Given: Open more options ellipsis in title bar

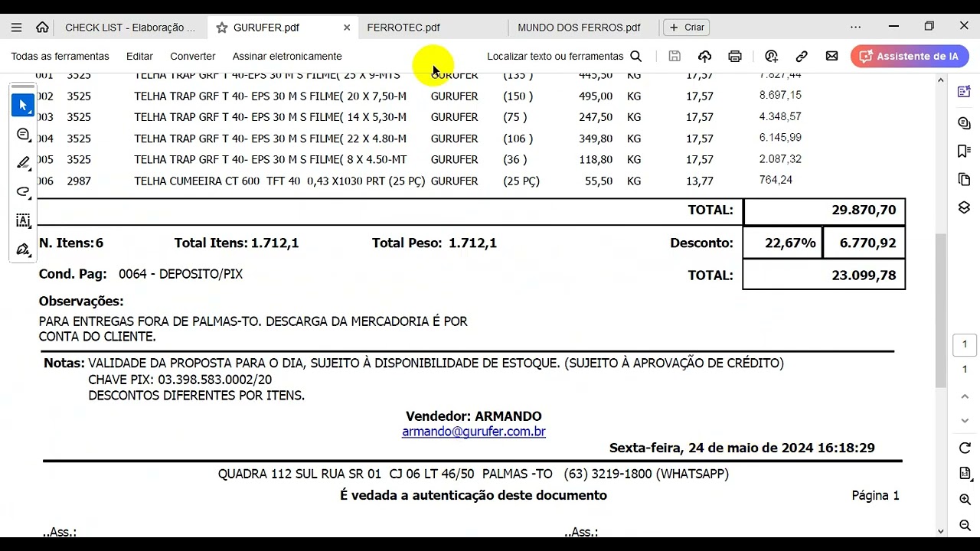Looking at the screenshot, I should (x=856, y=27).
